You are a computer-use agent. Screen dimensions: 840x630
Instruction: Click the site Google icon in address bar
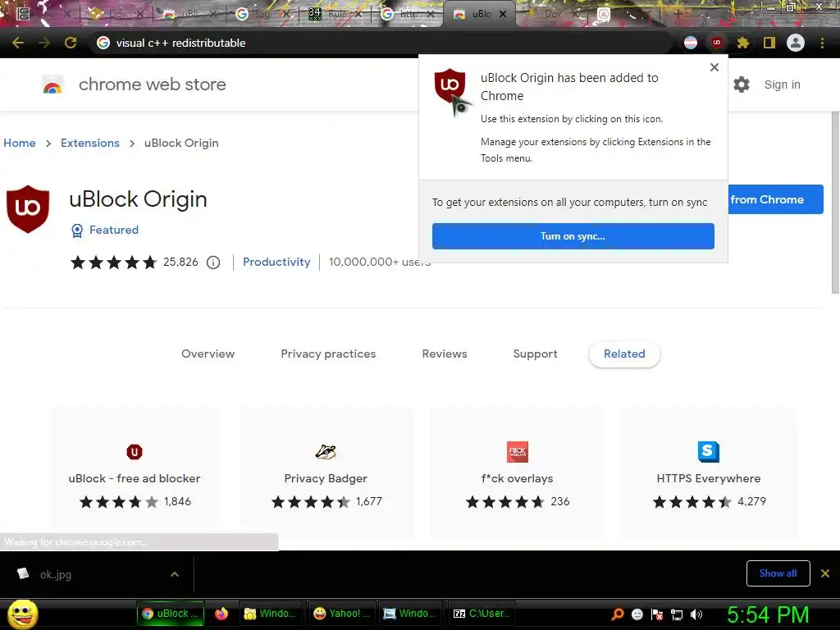coord(103,43)
